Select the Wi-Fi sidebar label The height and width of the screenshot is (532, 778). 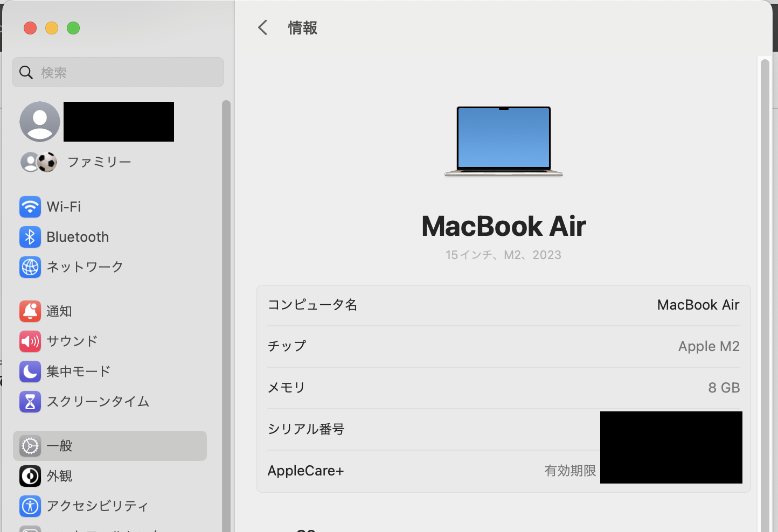click(64, 207)
